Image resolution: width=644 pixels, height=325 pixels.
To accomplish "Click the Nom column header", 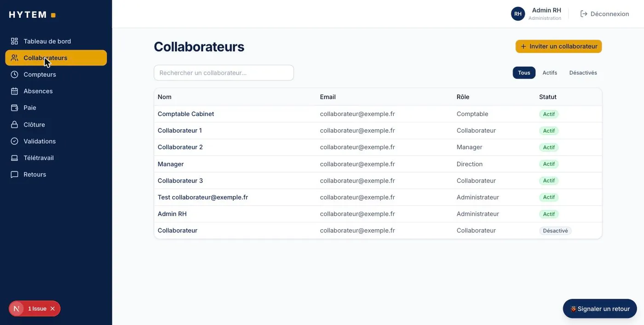I will [165, 97].
